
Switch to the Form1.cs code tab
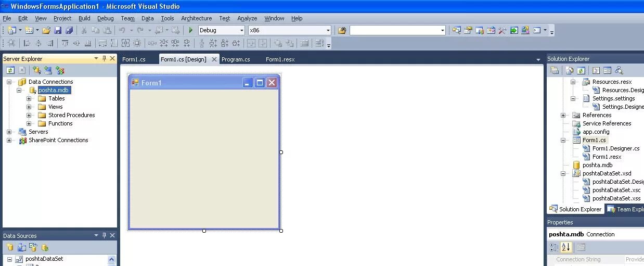[x=134, y=59]
